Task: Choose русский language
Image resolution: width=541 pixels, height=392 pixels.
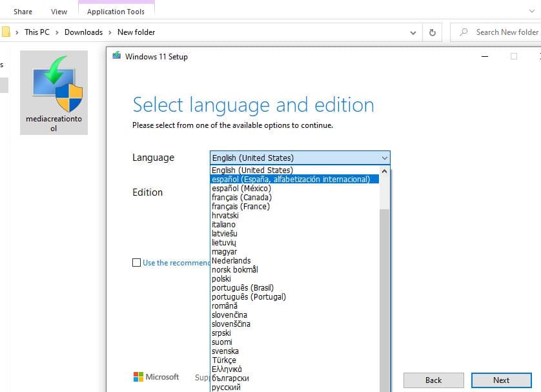Action: [294, 387]
